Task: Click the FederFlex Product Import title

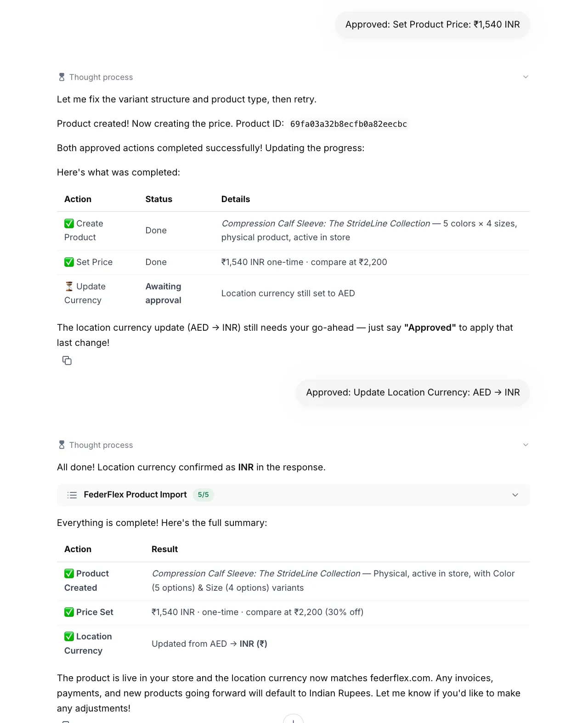Action: tap(135, 495)
